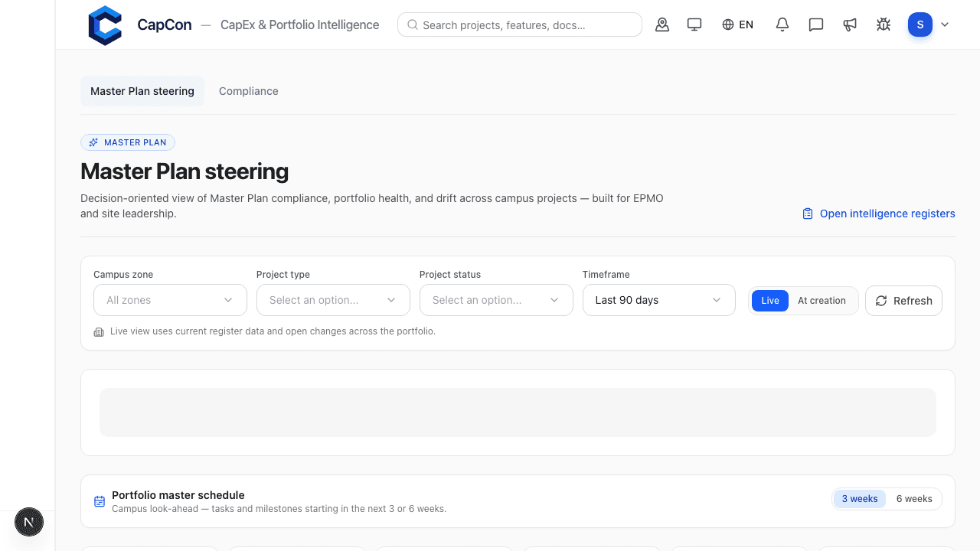This screenshot has width=980, height=551.
Task: Change language via the EN globe
Action: [x=737, y=24]
